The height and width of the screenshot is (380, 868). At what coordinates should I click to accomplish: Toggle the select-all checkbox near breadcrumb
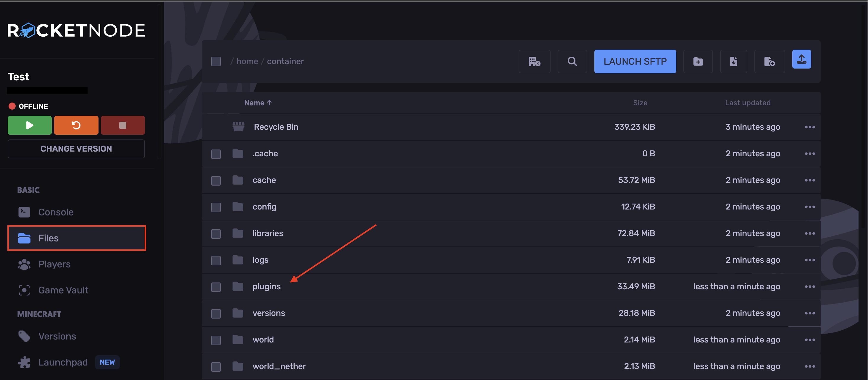(x=216, y=61)
